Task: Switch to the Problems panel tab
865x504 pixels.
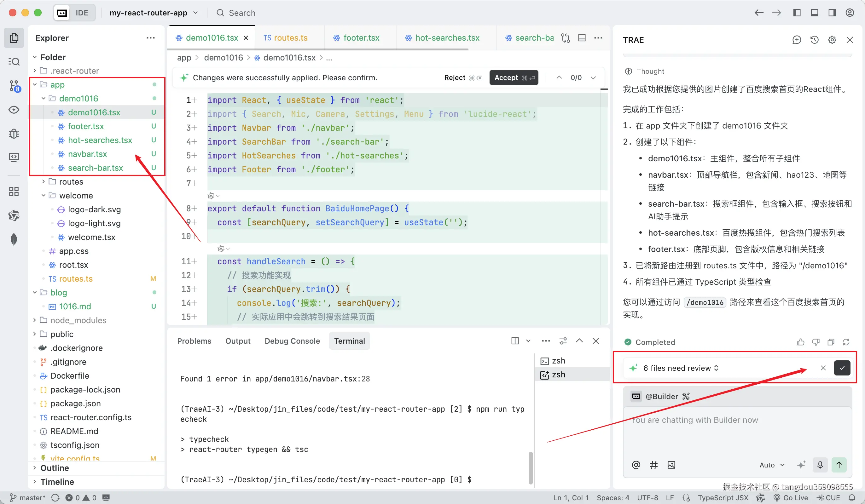Action: pyautogui.click(x=194, y=341)
